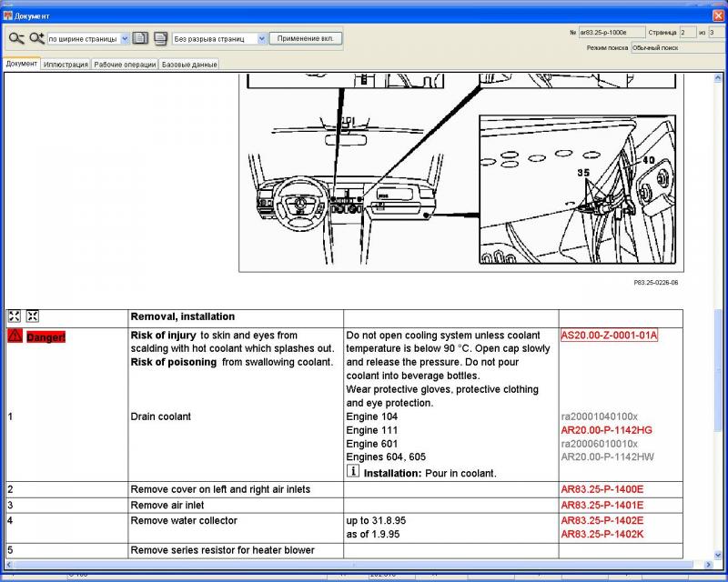Click the single page layout icon
The image size is (728, 582).
click(x=140, y=38)
